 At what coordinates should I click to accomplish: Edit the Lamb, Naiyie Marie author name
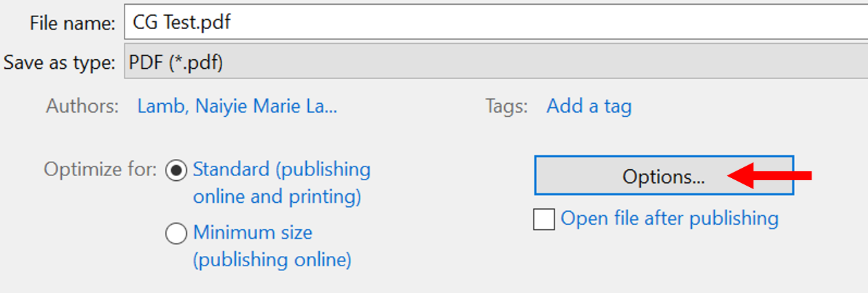pyautogui.click(x=237, y=107)
